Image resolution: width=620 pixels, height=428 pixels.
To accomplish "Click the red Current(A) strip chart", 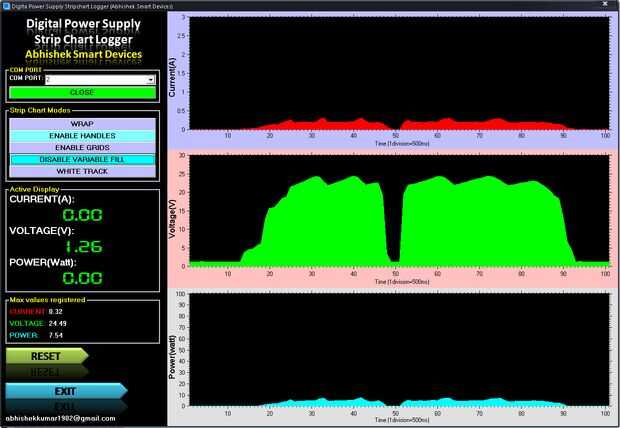I will pyautogui.click(x=399, y=73).
